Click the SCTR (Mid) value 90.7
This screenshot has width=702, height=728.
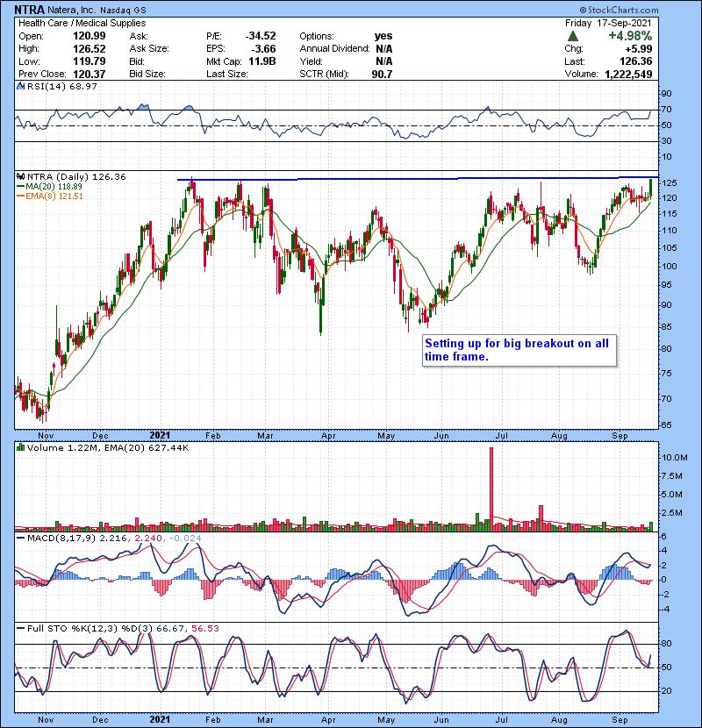[382, 75]
